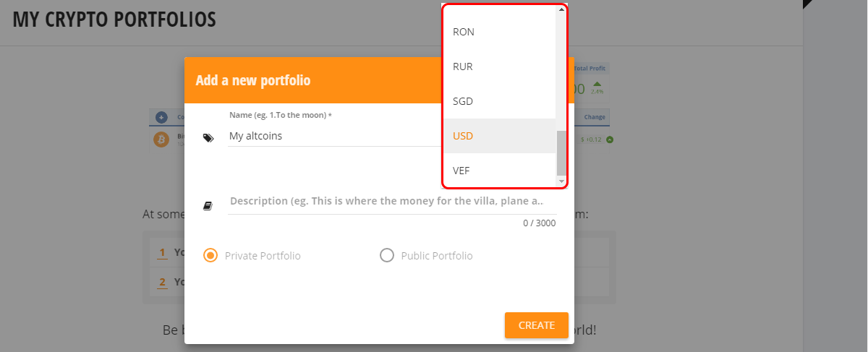Click the currency list scrollbar thumb
868x352 pixels.
[561, 153]
